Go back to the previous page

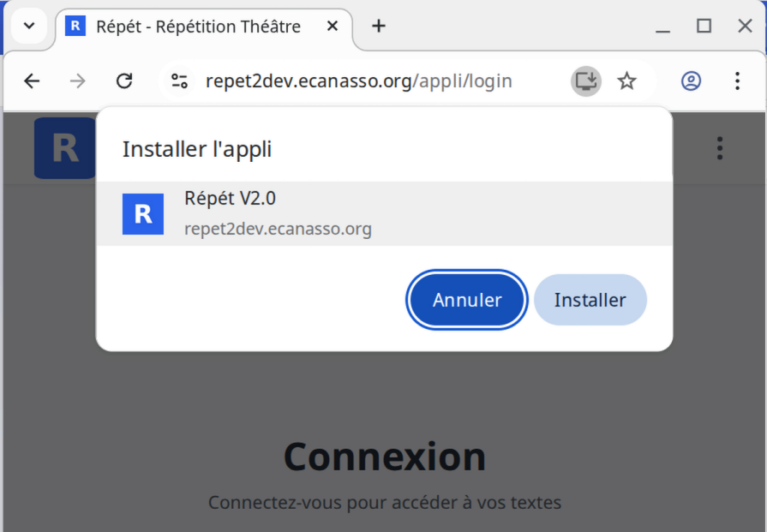point(32,81)
